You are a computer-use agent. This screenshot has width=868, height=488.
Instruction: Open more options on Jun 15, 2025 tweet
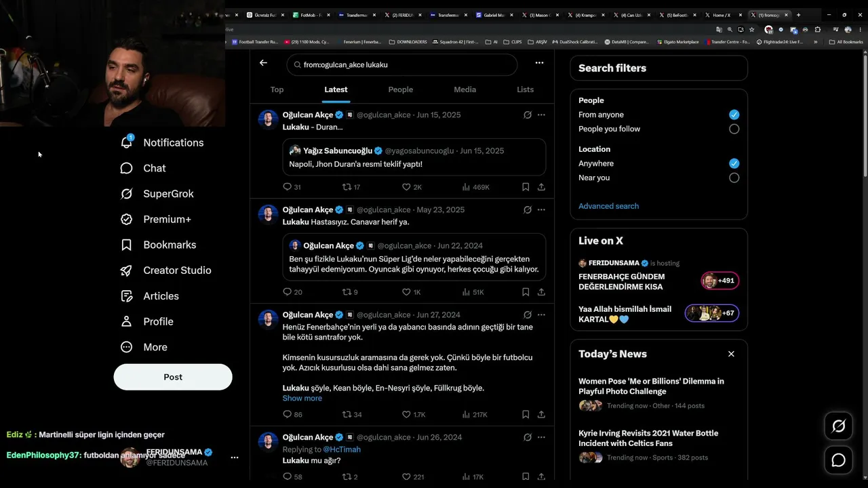541,115
